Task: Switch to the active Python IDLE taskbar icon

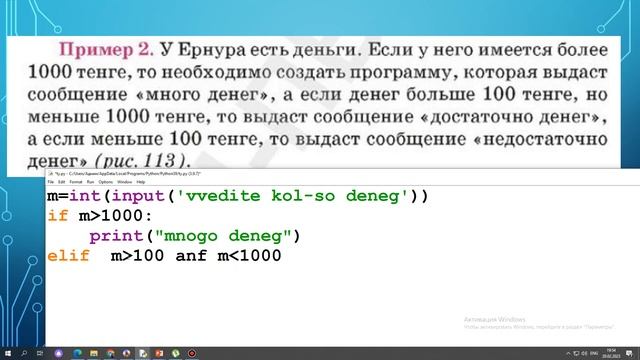Action: coord(143,353)
